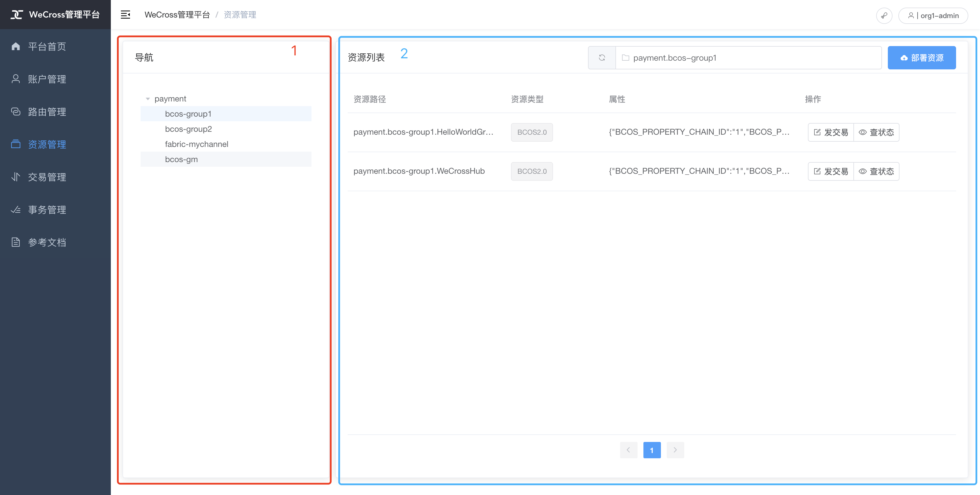Screen dimensions: 980x495
Task: Click the 操作 column header
Action: (x=813, y=99)
